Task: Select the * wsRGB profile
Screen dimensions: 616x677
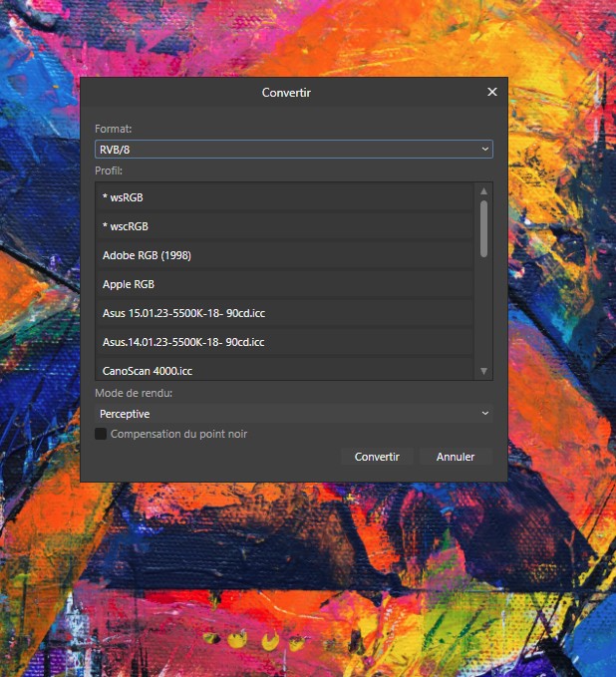Action: click(x=285, y=197)
